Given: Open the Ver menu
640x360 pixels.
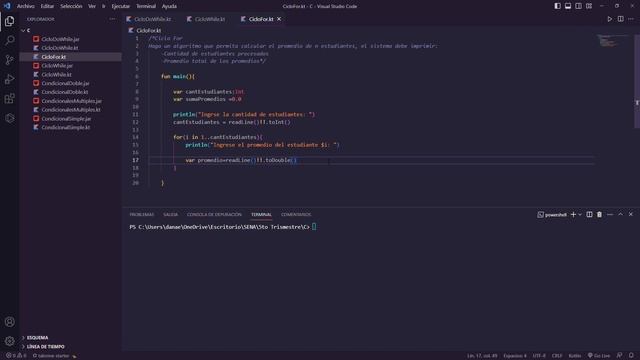Looking at the screenshot, I should point(92,6).
